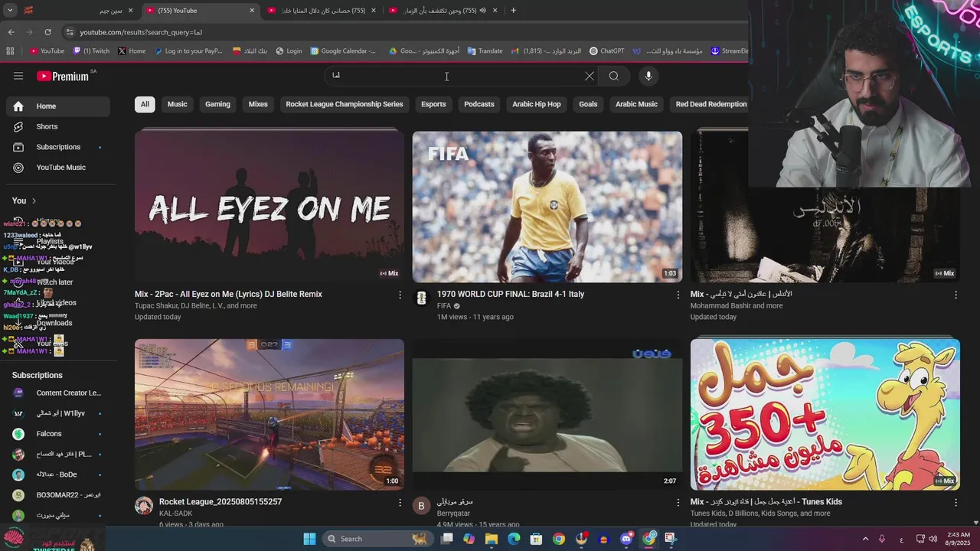The width and height of the screenshot is (980, 551).
Task: Click the YouTube Premium logo
Action: (x=63, y=76)
